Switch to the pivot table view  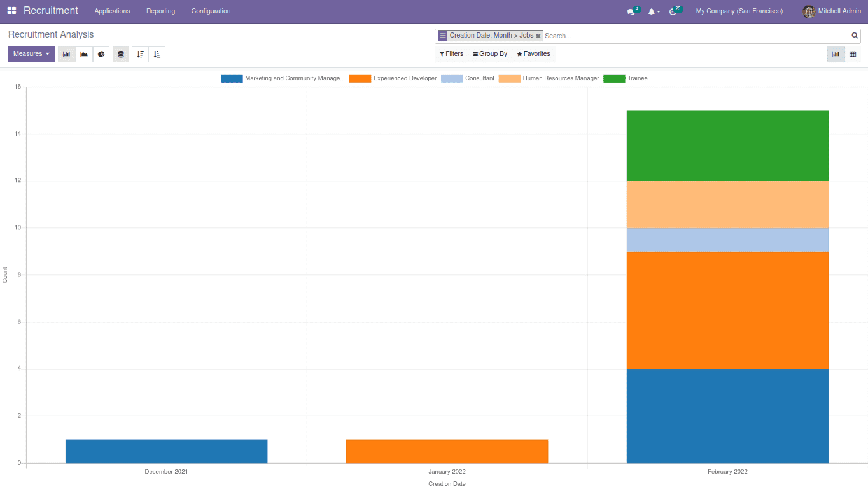(x=853, y=54)
